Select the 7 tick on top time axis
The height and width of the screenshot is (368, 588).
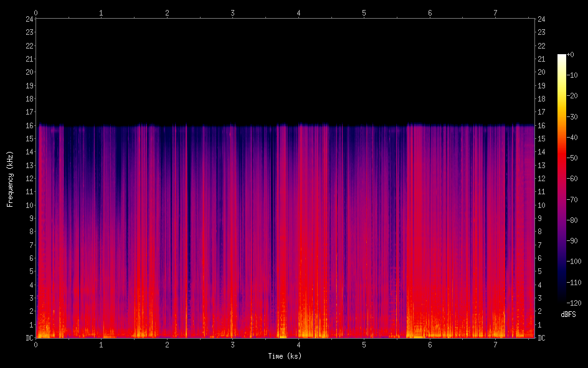pyautogui.click(x=496, y=12)
